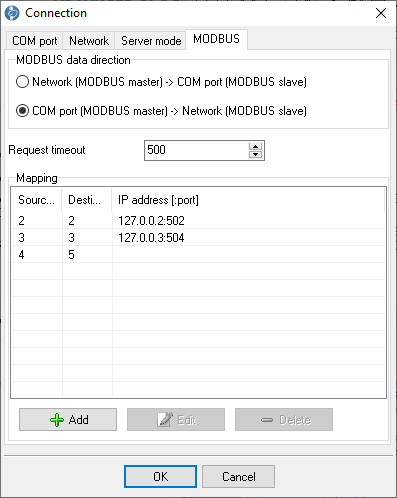Switch to the COM port tab
Image resolution: width=397 pixels, height=498 pixels.
point(35,41)
